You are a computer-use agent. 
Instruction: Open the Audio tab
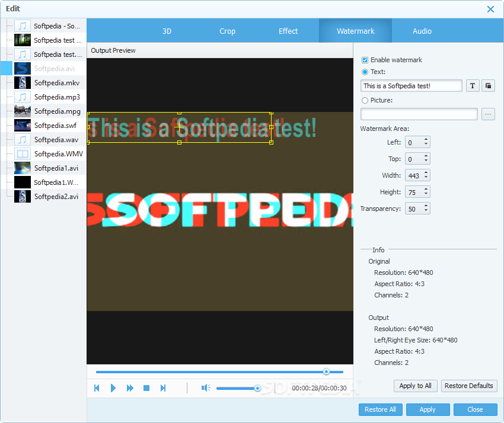pos(422,31)
